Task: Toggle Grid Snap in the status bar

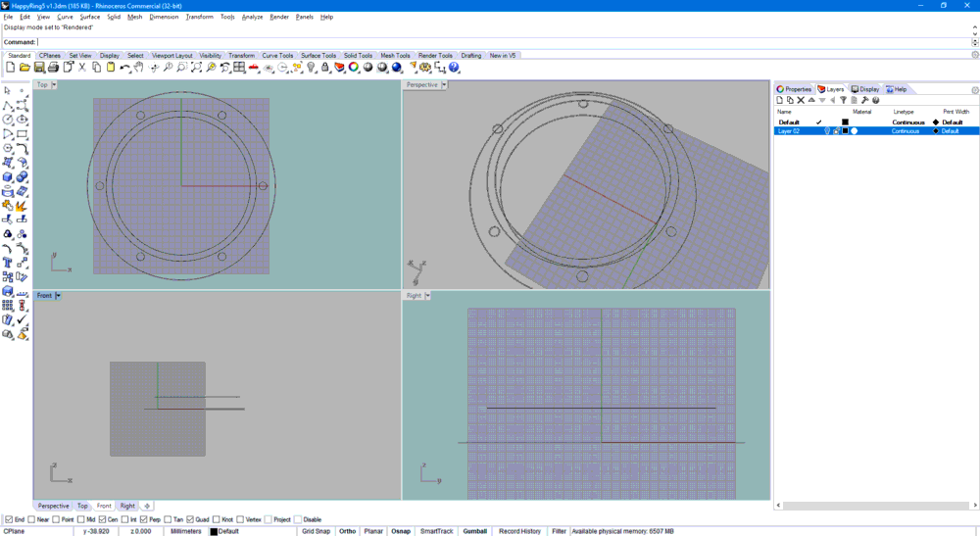Action: [x=316, y=532]
